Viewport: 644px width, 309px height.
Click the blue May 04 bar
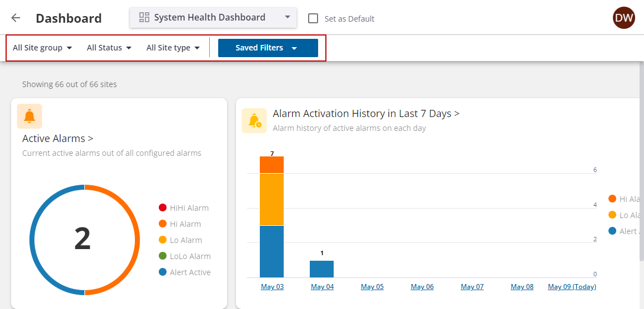click(x=321, y=269)
